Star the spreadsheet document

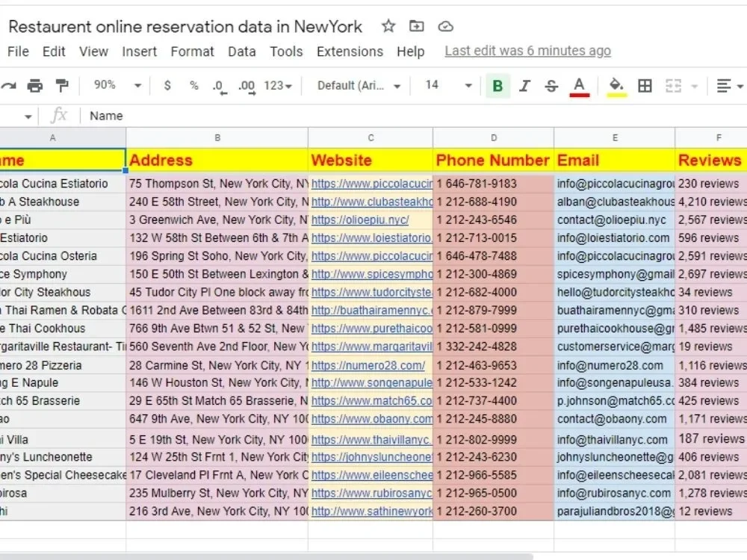[x=388, y=26]
